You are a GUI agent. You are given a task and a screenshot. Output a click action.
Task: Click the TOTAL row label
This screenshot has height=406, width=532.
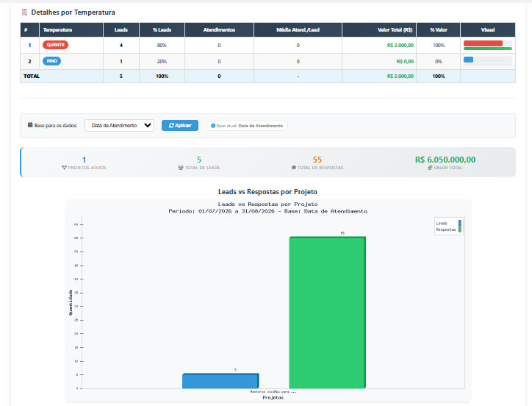(32, 76)
